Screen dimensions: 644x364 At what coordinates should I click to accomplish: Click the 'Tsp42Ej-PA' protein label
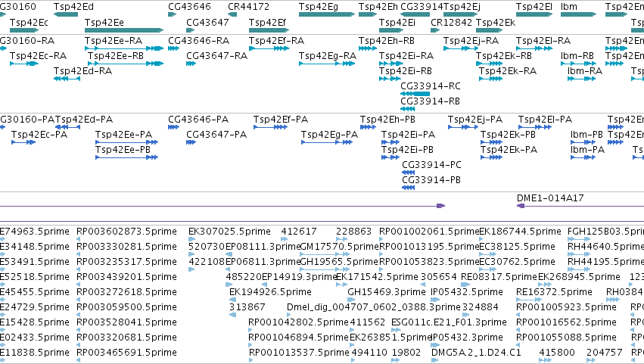(x=475, y=120)
